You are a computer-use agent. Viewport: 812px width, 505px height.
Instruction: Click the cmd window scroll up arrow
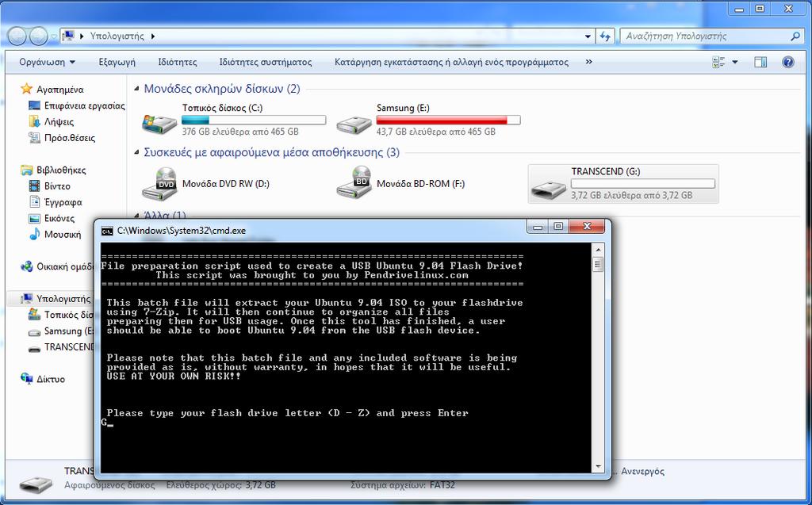click(598, 251)
